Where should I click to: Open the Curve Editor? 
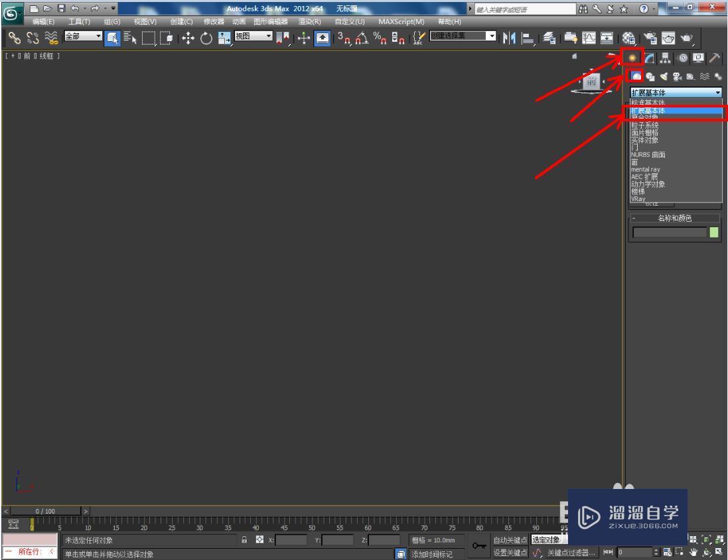[x=589, y=38]
